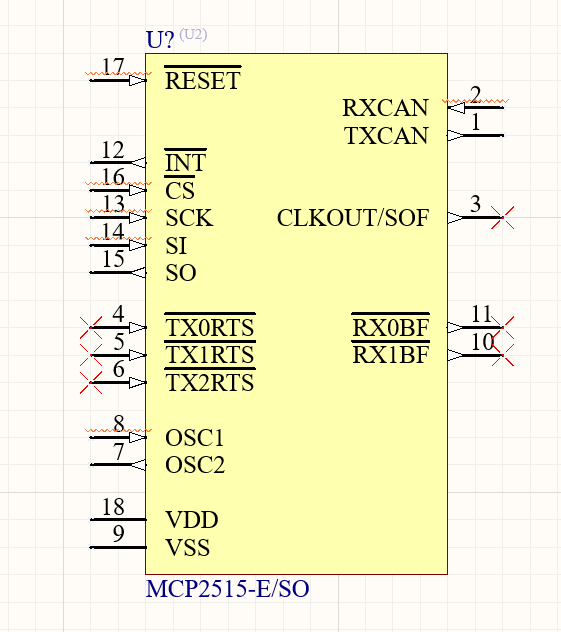Click pin 11 output arrow
The width and height of the screenshot is (561, 632).
click(456, 327)
